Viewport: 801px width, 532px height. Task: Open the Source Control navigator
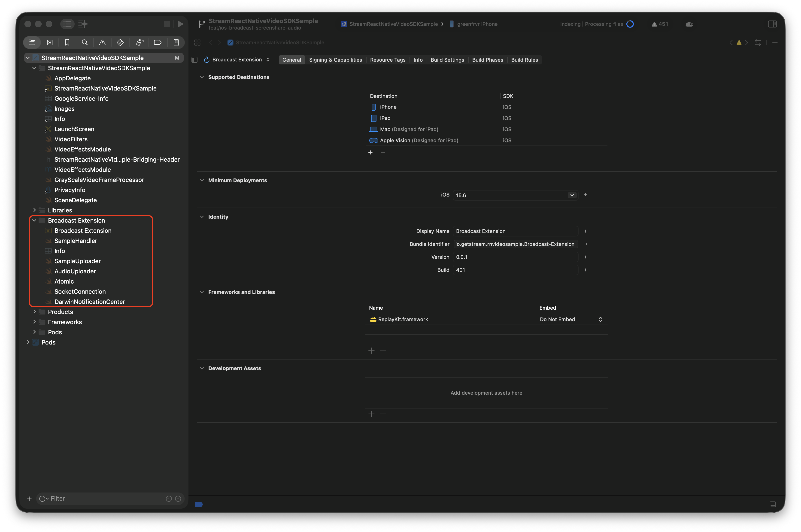(50, 42)
